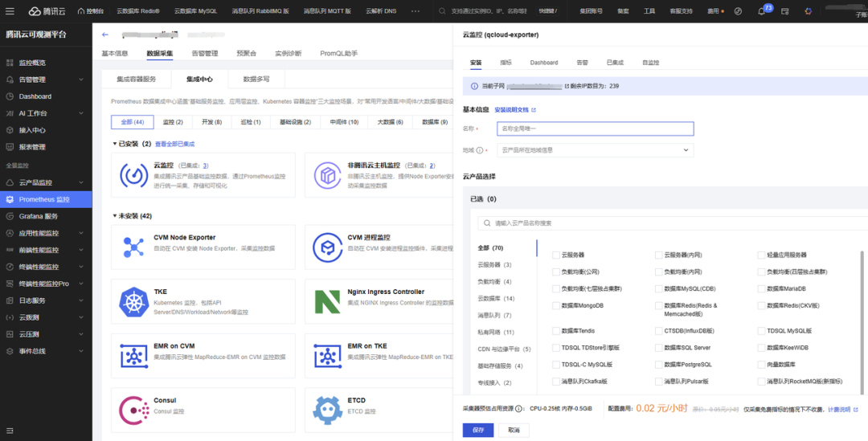Collapse the 已安装 section
The height and width of the screenshot is (441, 868).
(x=115, y=144)
